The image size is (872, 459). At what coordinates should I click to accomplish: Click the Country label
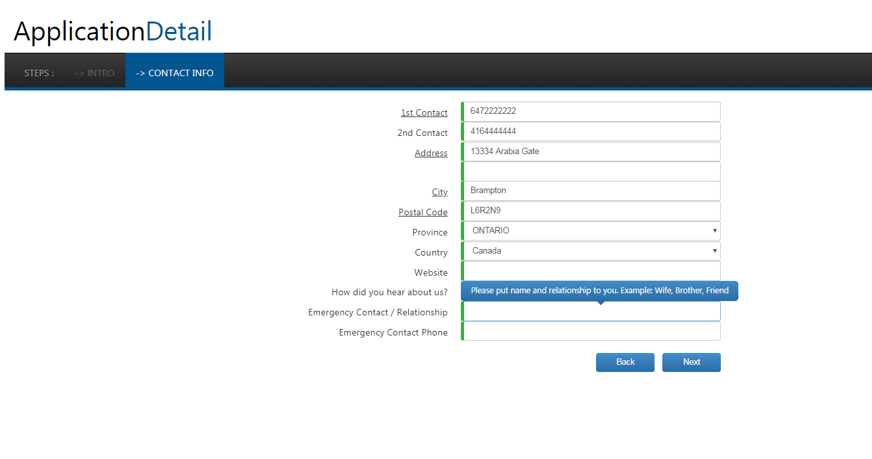(x=430, y=253)
